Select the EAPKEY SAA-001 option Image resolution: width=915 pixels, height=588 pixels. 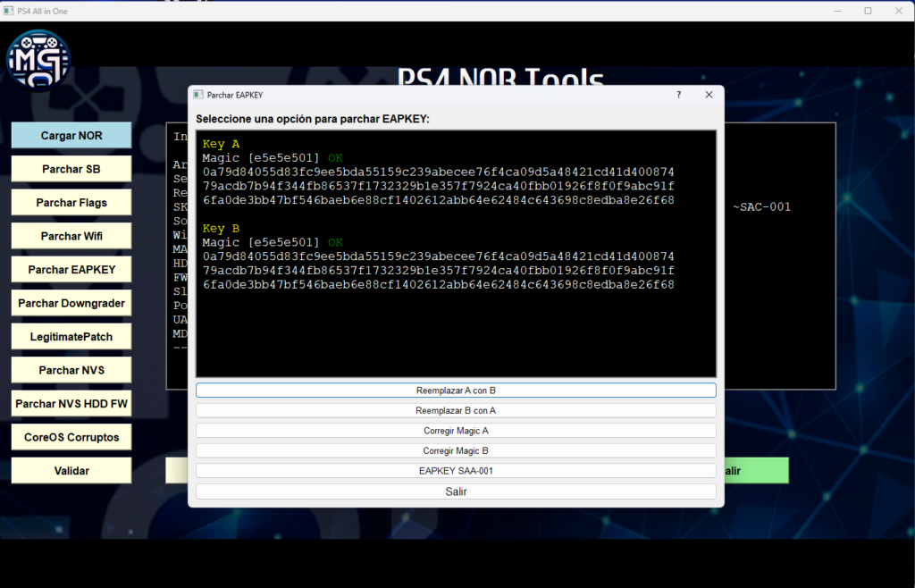pos(456,471)
